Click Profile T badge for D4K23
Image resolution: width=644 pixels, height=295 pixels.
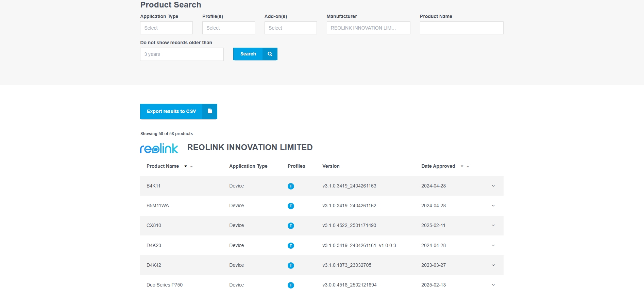291,246
